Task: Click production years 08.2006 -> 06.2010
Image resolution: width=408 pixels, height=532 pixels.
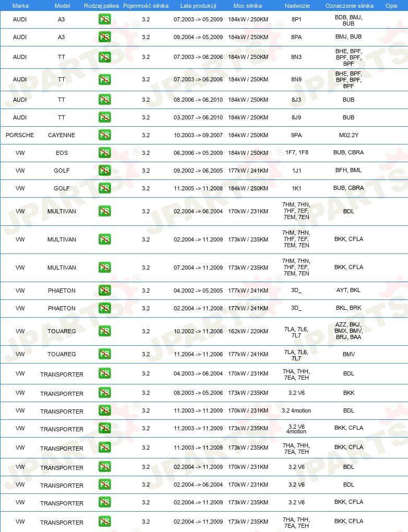Action: 198,100
